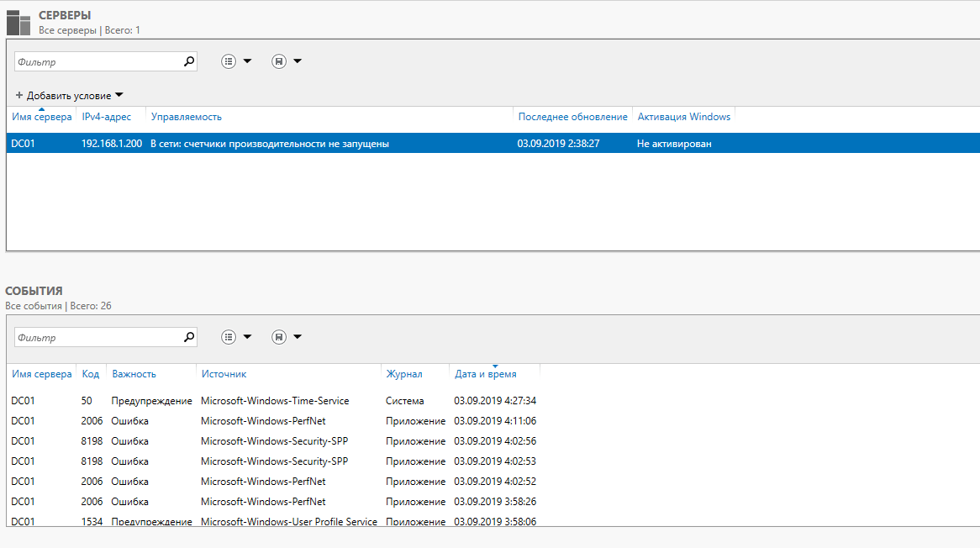Sort events by the Дата и время column

click(x=485, y=374)
